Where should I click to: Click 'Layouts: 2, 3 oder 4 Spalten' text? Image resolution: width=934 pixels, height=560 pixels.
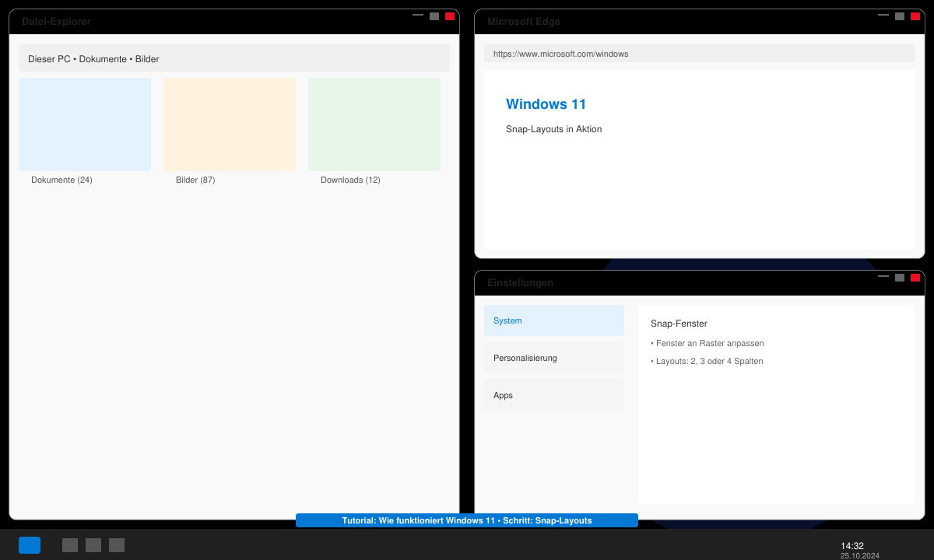click(x=707, y=361)
